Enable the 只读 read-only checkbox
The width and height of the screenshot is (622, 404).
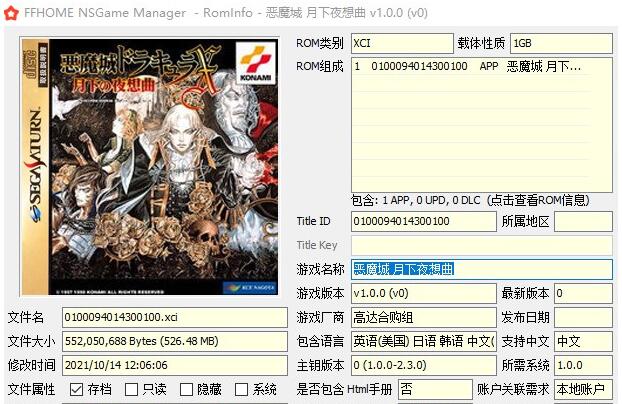(131, 389)
